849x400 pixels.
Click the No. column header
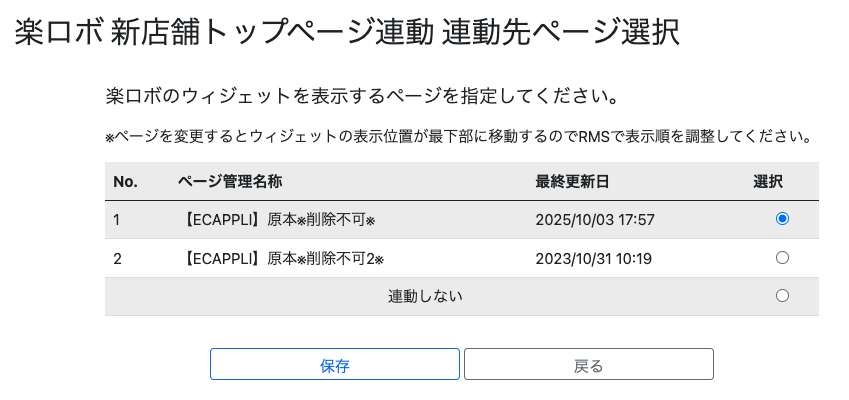coord(125,181)
